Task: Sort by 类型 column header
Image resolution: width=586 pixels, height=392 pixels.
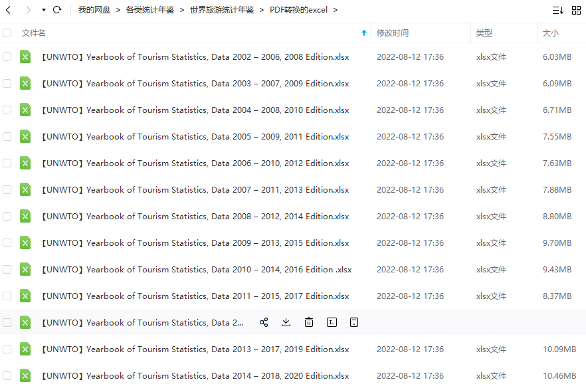Action: [x=484, y=33]
